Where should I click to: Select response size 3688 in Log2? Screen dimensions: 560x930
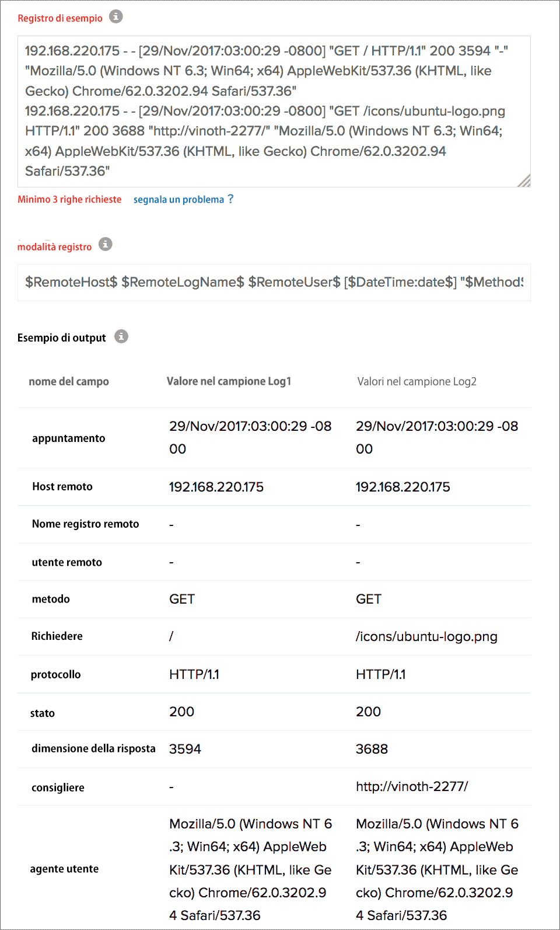[x=372, y=749]
